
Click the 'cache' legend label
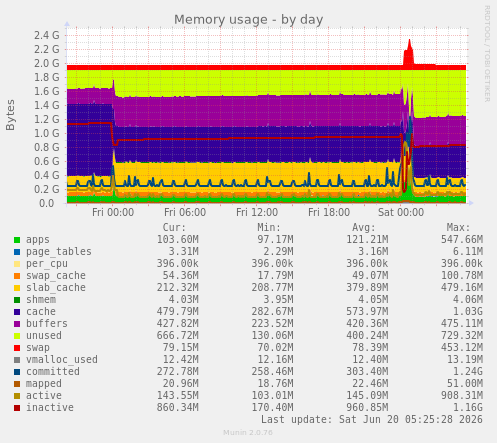click(x=41, y=312)
